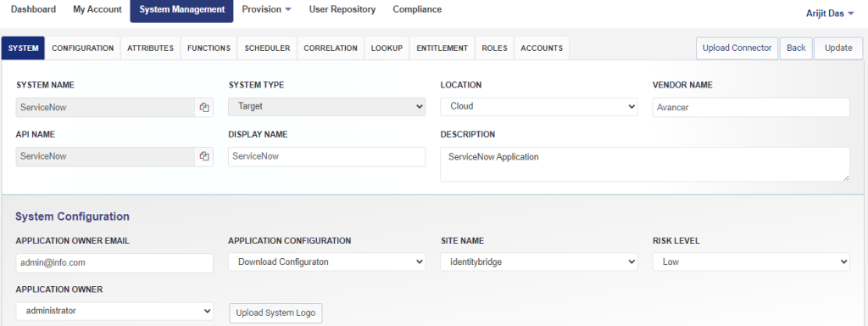The width and height of the screenshot is (868, 326).
Task: Copy the System Name value icon
Action: coord(203,108)
